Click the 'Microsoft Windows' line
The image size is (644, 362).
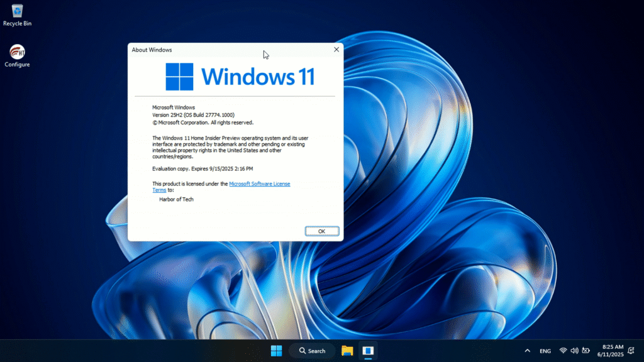coord(174,107)
